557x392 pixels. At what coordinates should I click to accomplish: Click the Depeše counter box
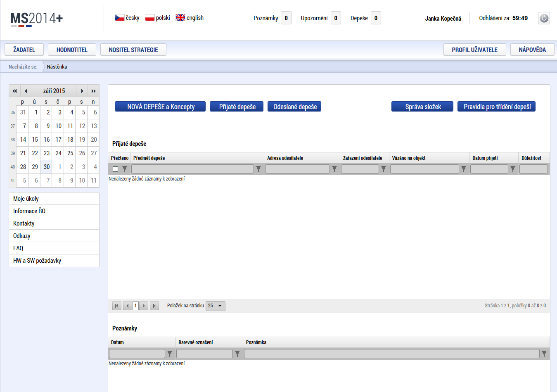(376, 18)
